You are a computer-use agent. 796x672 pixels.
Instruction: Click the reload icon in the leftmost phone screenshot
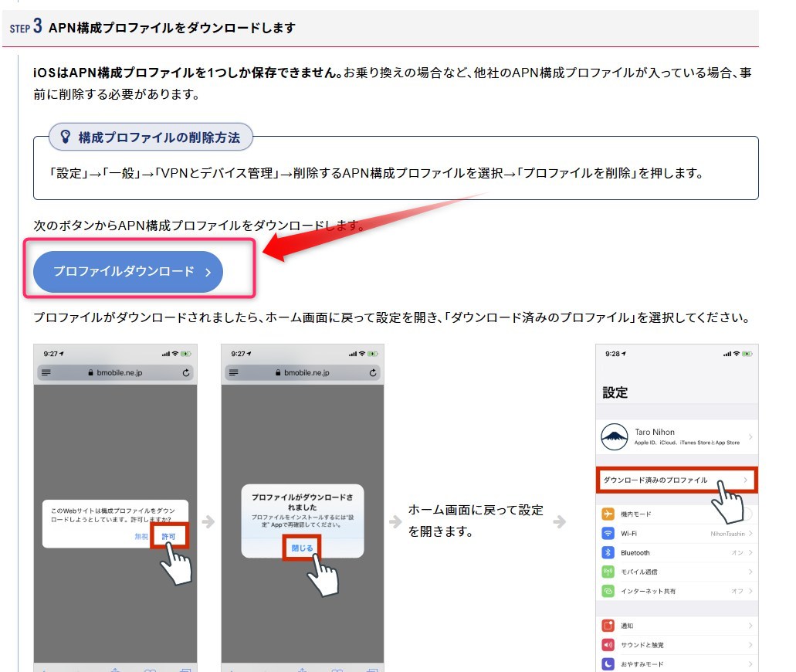[x=186, y=372]
